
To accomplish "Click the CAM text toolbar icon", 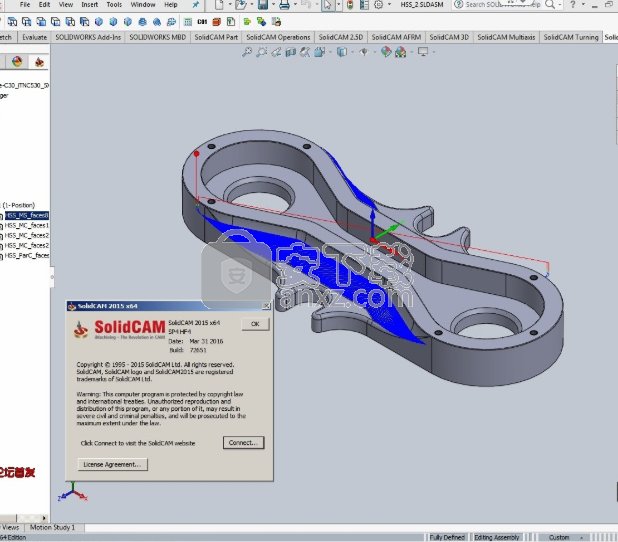I will [202, 22].
